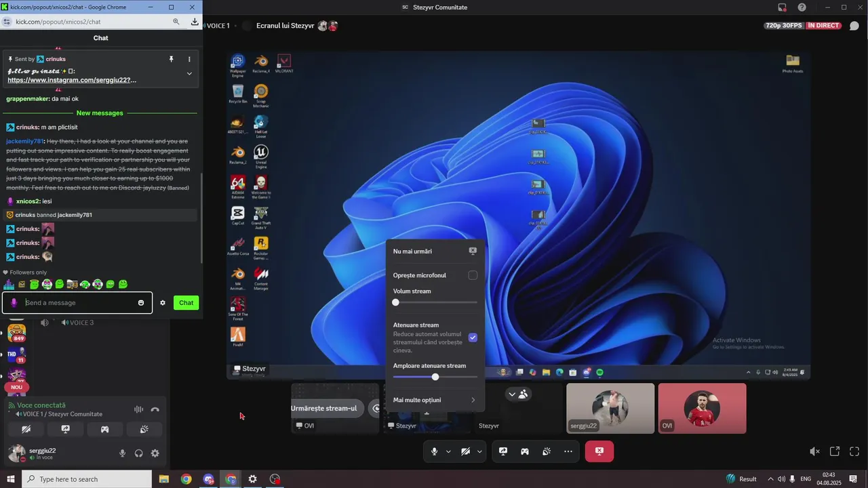The height and width of the screenshot is (488, 868).
Task: Mute mic next to serggiu22 username
Action: click(123, 453)
